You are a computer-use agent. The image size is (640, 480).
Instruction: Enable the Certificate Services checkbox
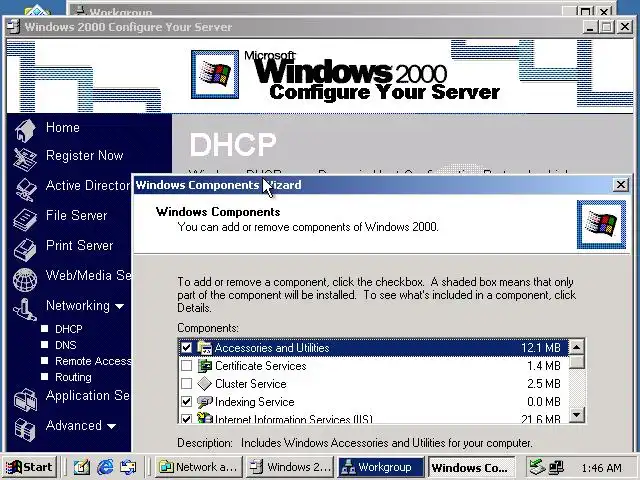tap(187, 366)
